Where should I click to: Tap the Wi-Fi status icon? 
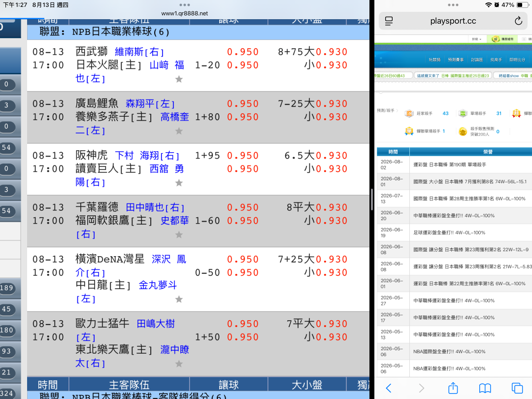488,5
